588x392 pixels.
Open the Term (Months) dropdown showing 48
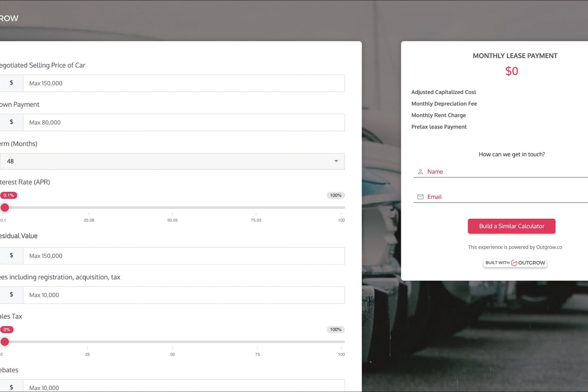[163, 161]
